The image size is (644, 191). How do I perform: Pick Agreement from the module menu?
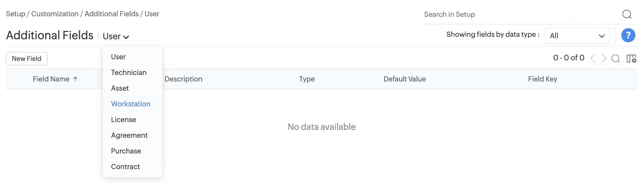point(129,135)
